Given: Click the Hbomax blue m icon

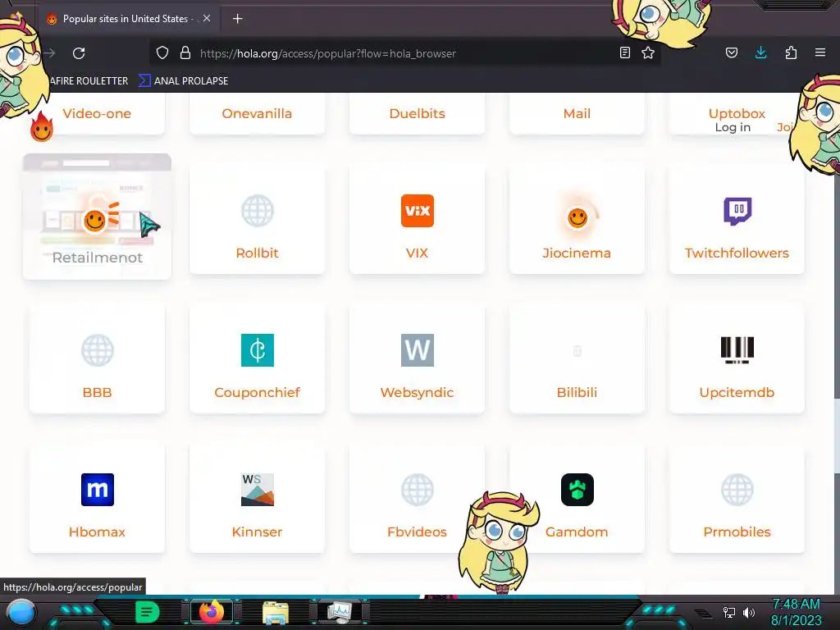Looking at the screenshot, I should (98, 490).
